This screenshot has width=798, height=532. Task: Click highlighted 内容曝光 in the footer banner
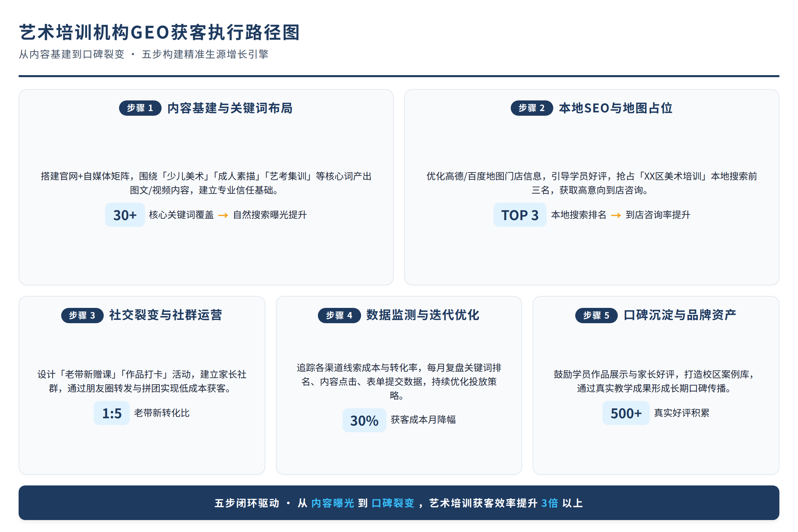pos(332,503)
